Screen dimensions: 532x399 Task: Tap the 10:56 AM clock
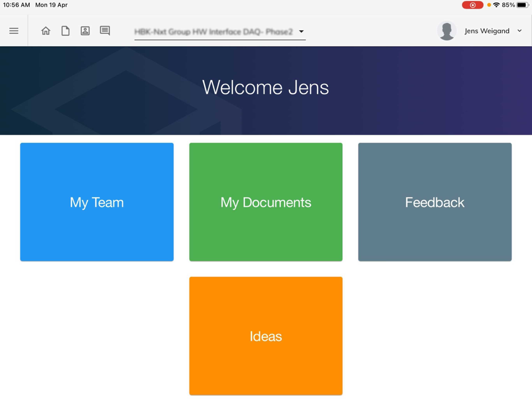point(16,5)
